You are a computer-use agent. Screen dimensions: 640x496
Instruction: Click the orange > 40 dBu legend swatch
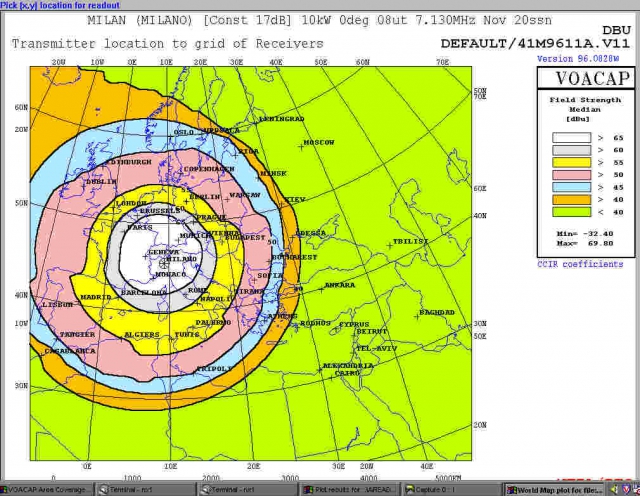pyautogui.click(x=571, y=200)
